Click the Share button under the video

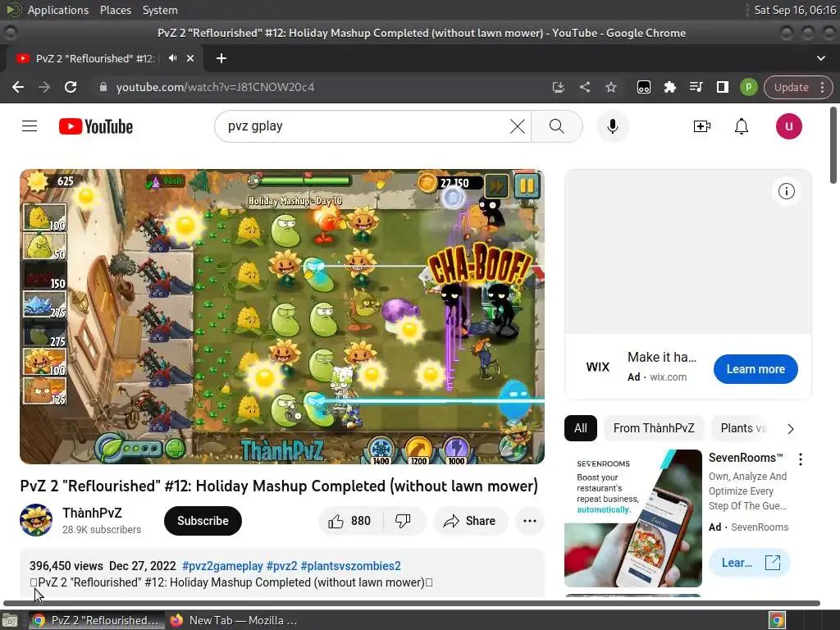click(x=470, y=521)
